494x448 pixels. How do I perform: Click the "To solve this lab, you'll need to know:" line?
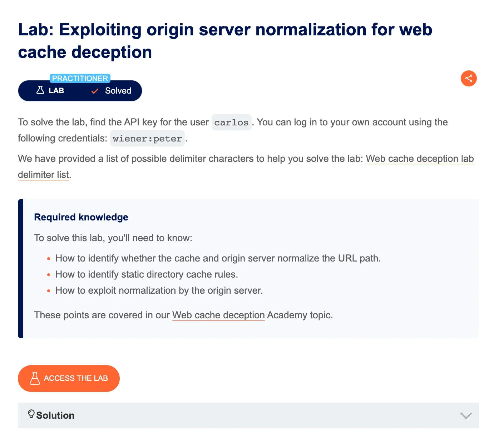point(113,238)
